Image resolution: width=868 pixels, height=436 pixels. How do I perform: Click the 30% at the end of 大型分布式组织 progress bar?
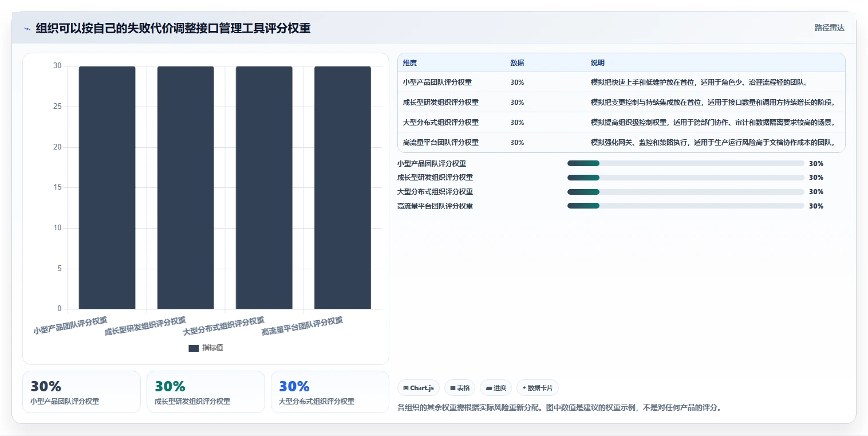[816, 192]
